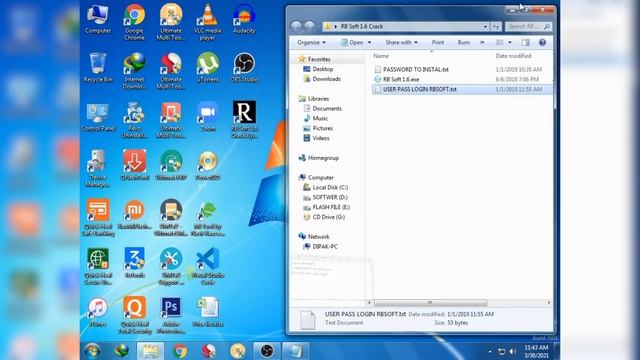640x360 pixels.
Task: Show more toolbar commands via chevron
Action: [x=482, y=42]
